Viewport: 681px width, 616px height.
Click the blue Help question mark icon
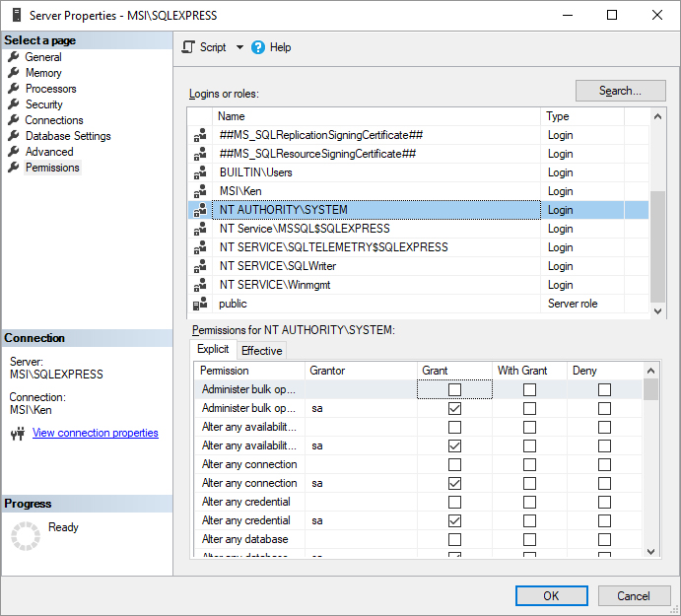pos(258,47)
